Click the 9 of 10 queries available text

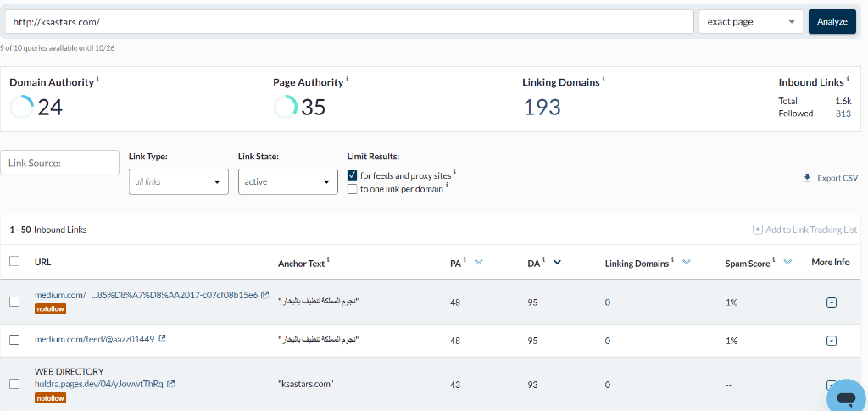coord(58,48)
